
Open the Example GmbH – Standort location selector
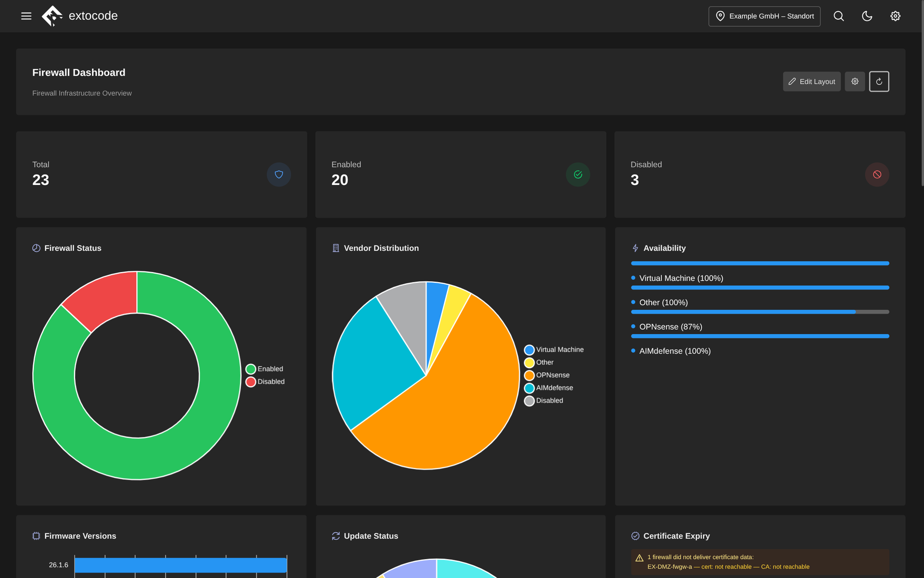[x=764, y=16]
